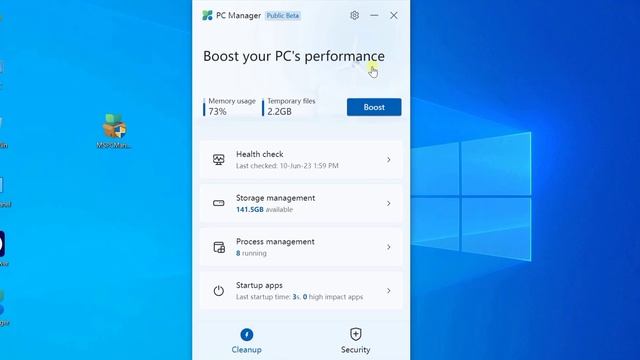Screen dimensions: 640x360
Task: Click the 'Boost your PC's performance' heading
Action: (x=294, y=56)
